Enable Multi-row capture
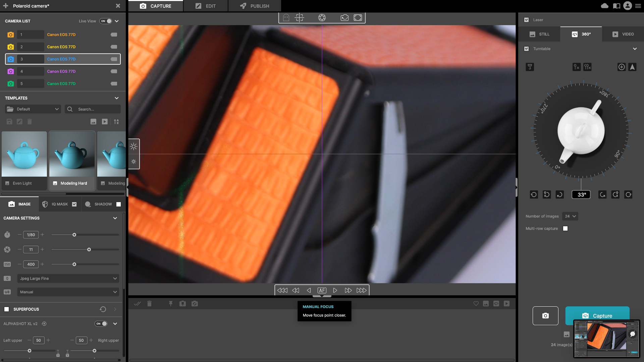The width and height of the screenshot is (644, 362). 566,228
